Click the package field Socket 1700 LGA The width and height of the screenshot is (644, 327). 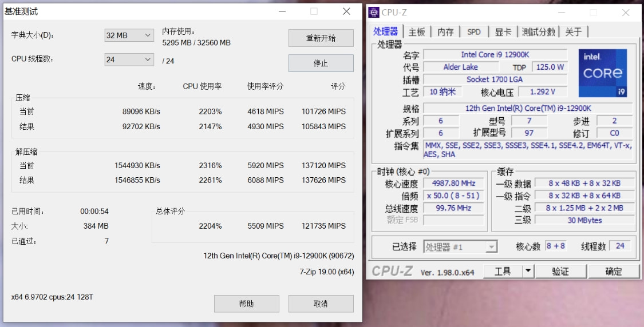tap(495, 79)
